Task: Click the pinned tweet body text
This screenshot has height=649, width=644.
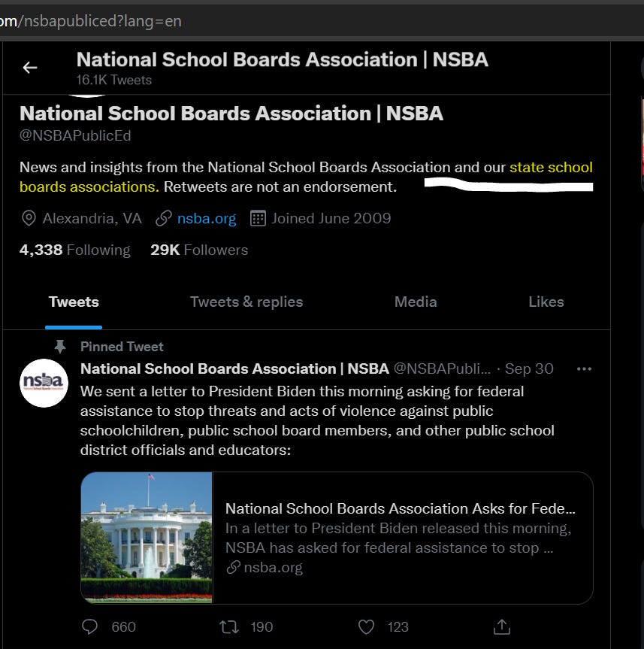Action: pyautogui.click(x=317, y=420)
